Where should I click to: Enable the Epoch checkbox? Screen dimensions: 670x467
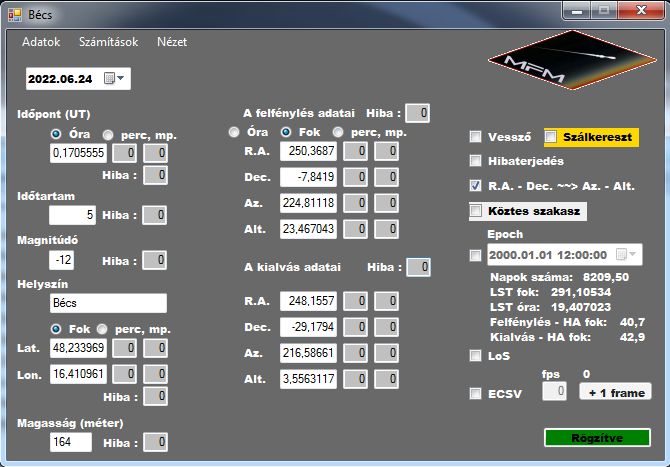(475, 256)
